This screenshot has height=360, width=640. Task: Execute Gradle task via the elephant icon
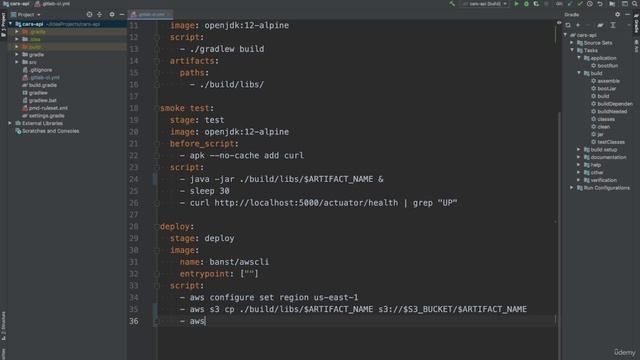point(600,25)
